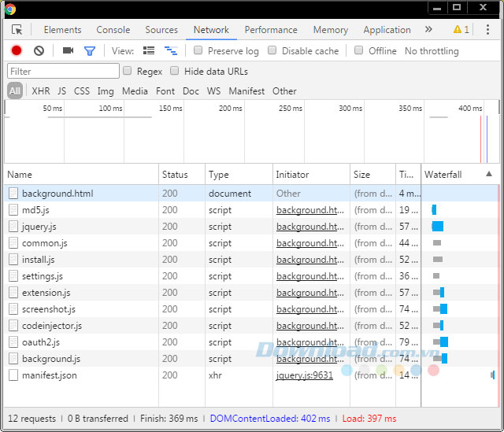Image resolution: width=504 pixels, height=432 pixels.
Task: Expand the more tabs chevron
Action: point(428,30)
